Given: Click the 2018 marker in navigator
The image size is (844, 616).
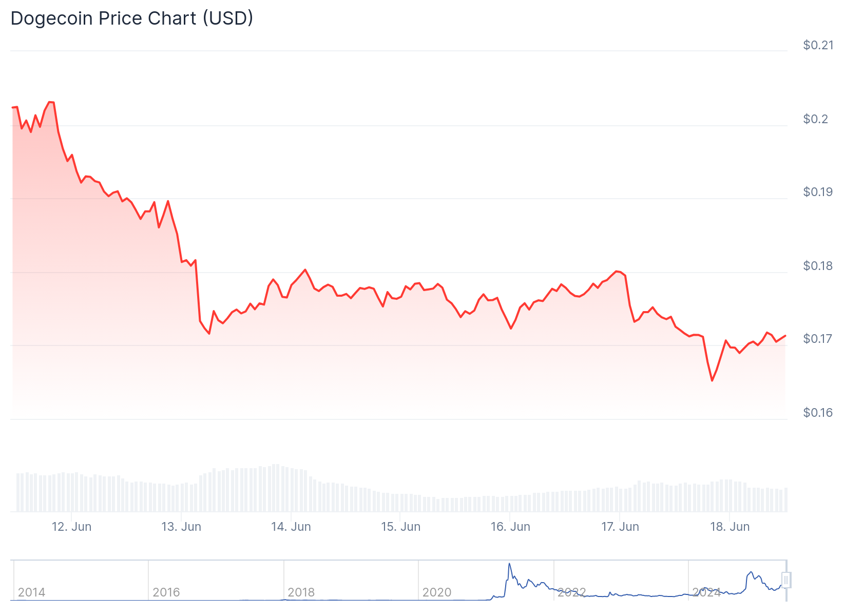Looking at the screenshot, I should [301, 592].
